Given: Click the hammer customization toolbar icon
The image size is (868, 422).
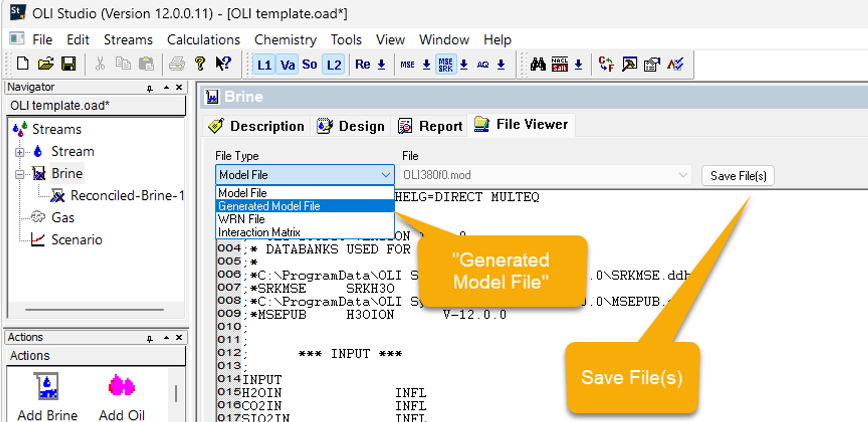Looking at the screenshot, I should pos(629,64).
